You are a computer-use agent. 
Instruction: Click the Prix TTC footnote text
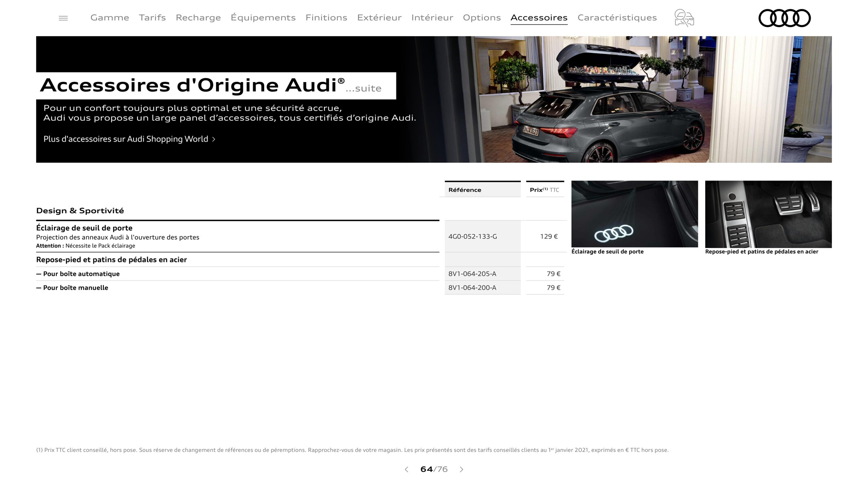(352, 450)
